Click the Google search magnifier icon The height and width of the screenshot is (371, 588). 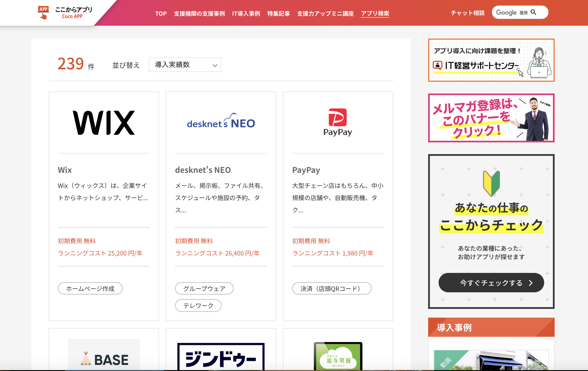click(533, 12)
